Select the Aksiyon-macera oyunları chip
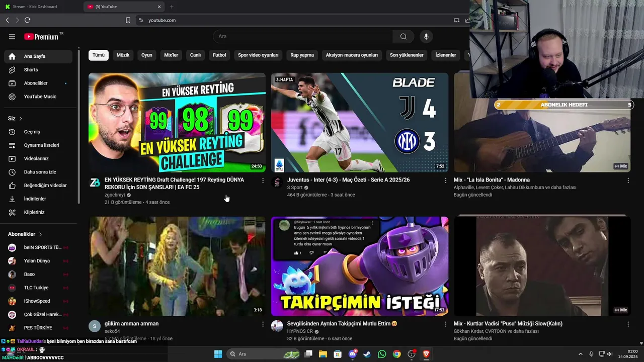Screen dimensions: 644x362 [352, 55]
